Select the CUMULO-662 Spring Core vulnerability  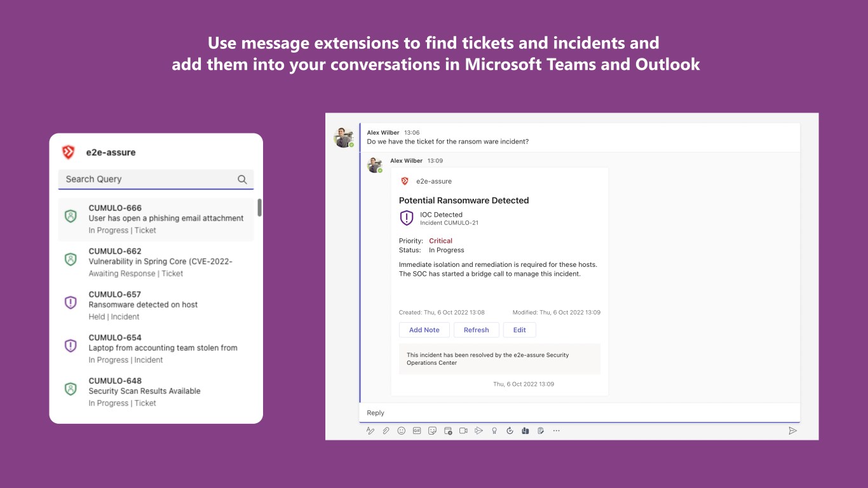tap(156, 262)
